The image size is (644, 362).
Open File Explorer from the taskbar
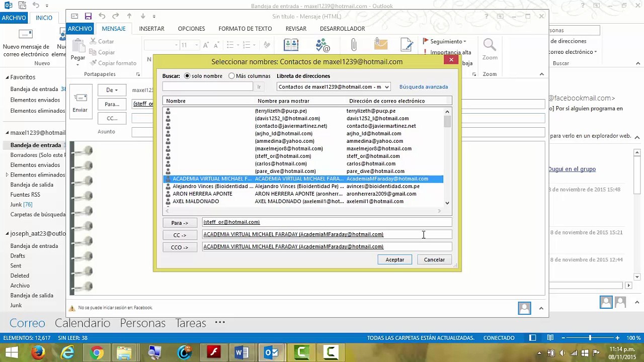[124, 352]
